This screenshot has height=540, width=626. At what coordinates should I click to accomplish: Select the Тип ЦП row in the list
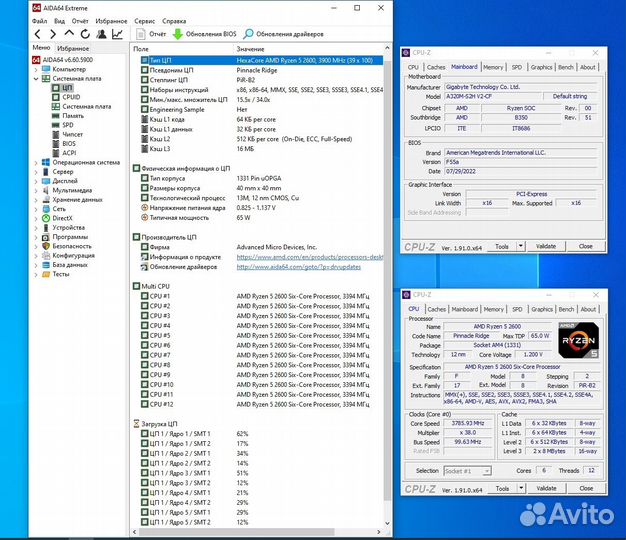(x=161, y=60)
